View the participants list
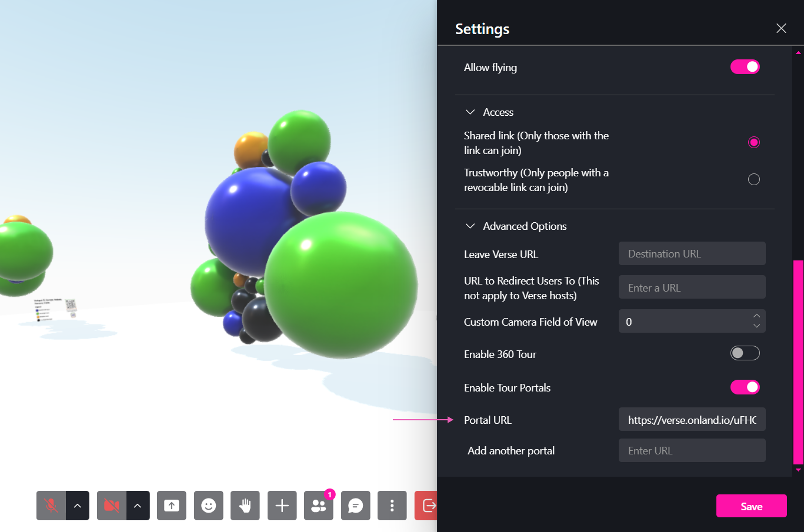 click(318, 506)
